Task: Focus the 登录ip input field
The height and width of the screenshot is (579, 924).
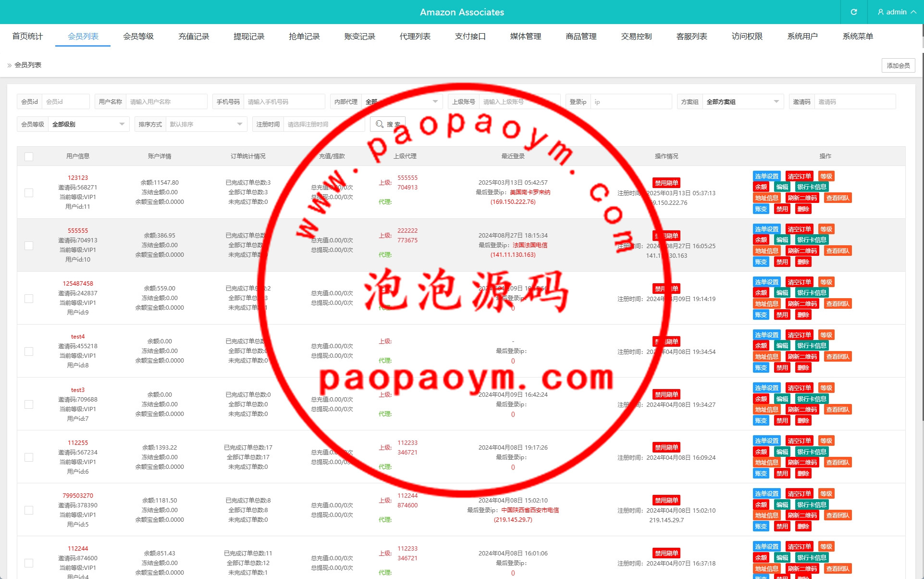Action: coord(631,101)
